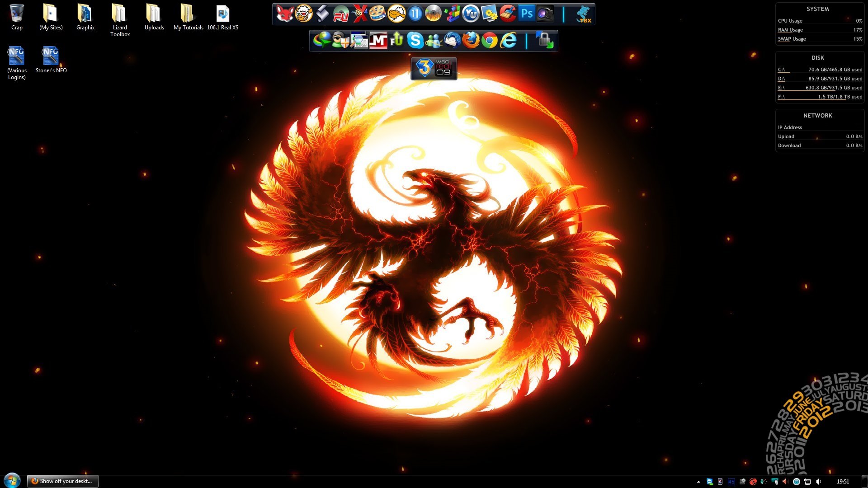Viewport: 868px width, 488px height.
Task: Click the volume speaker tray icon
Action: 818,482
